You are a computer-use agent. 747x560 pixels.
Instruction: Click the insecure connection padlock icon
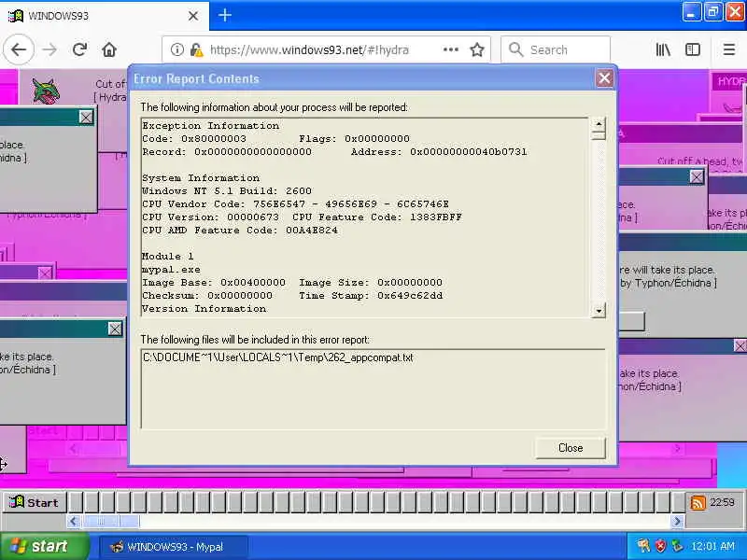point(196,49)
